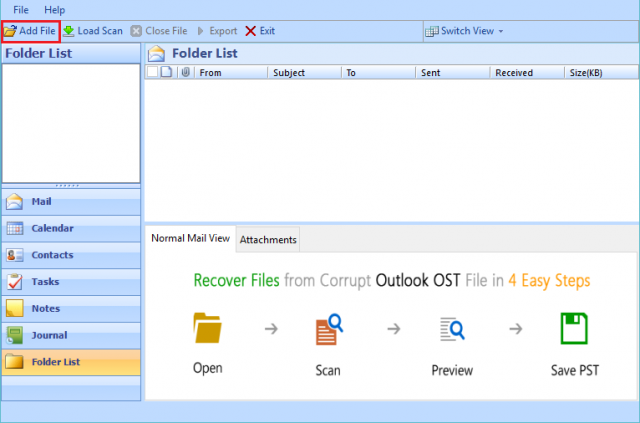Click the Open folder step icon

pyautogui.click(x=207, y=328)
